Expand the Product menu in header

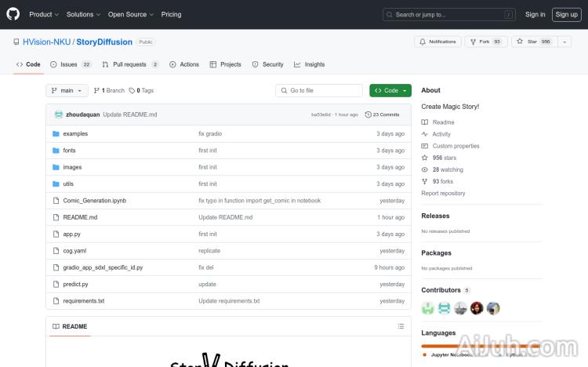tap(43, 14)
